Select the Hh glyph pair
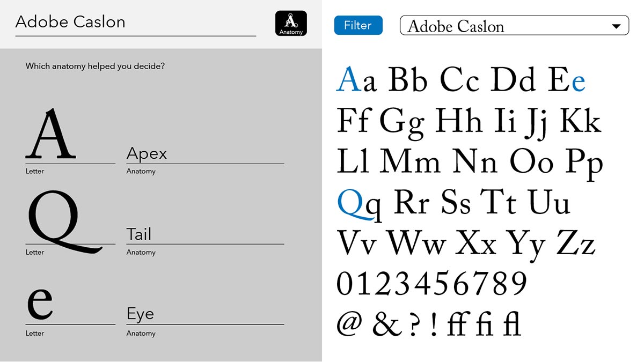644x362 pixels. (x=458, y=120)
